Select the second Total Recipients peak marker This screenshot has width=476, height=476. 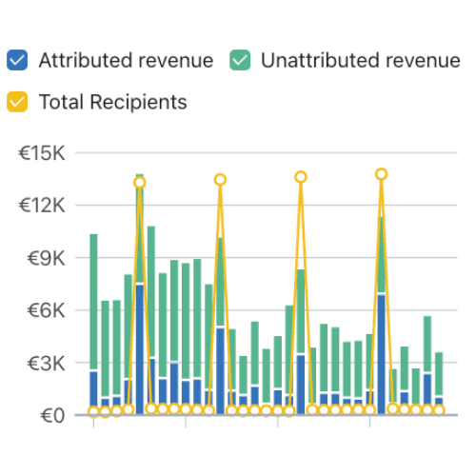point(220,180)
